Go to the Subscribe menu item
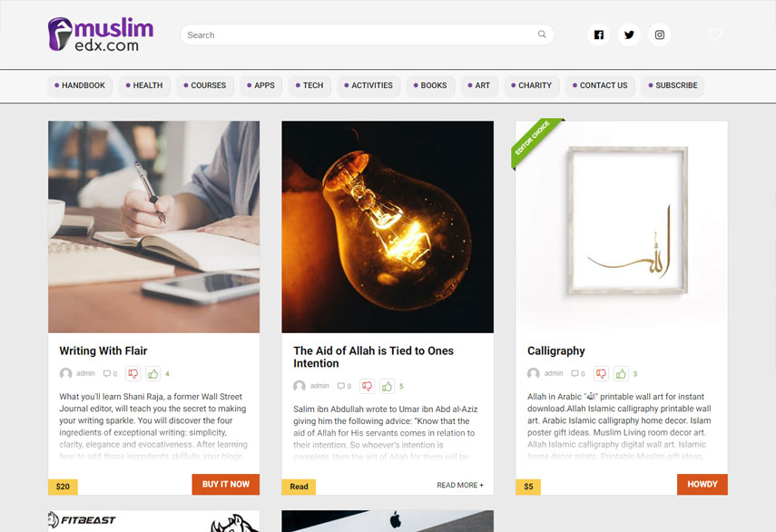 [673, 85]
